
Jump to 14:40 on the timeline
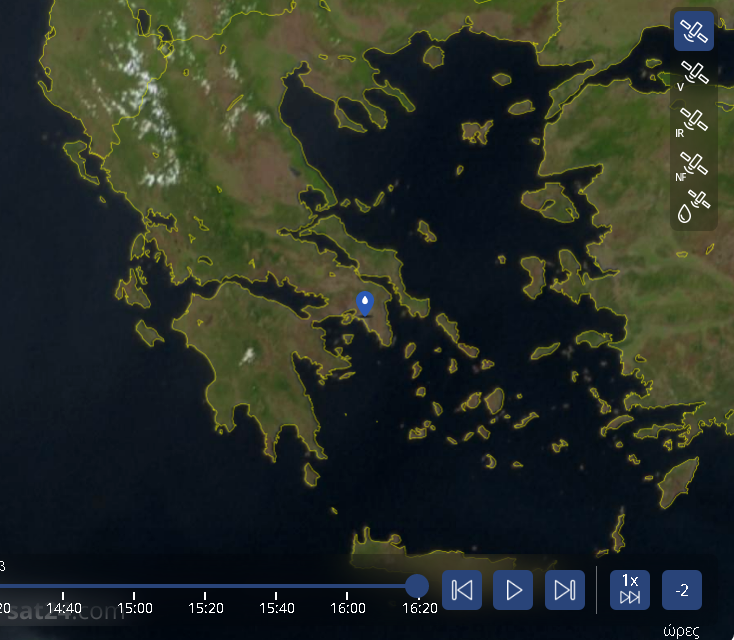(x=64, y=607)
